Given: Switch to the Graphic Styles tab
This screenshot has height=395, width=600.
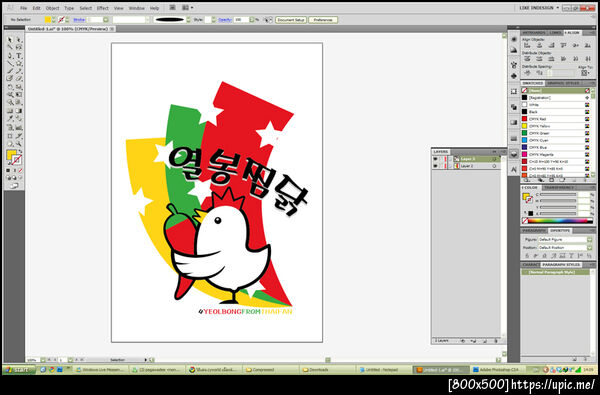Looking at the screenshot, I should 562,83.
